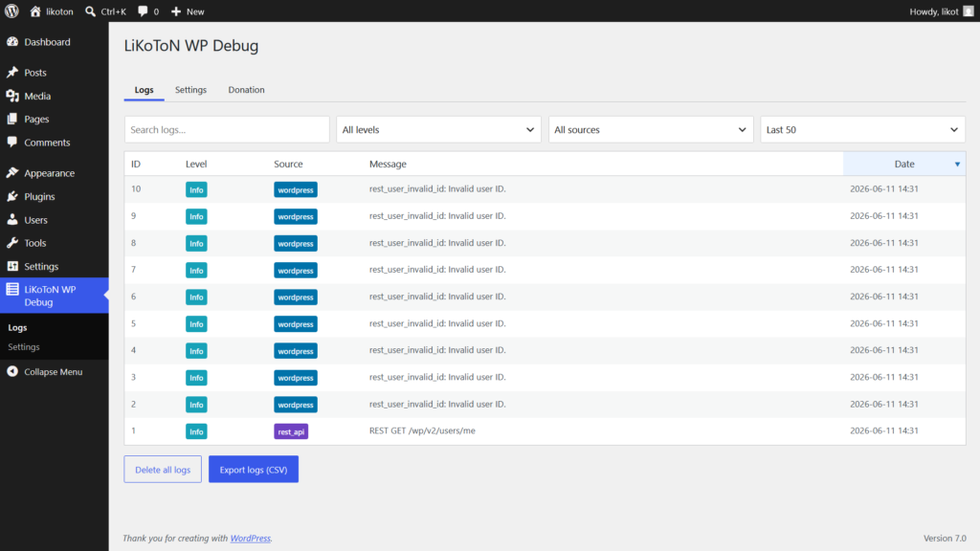The height and width of the screenshot is (551, 980).
Task: Click the LiKoToN WP Debug list icon
Action: click(x=12, y=289)
